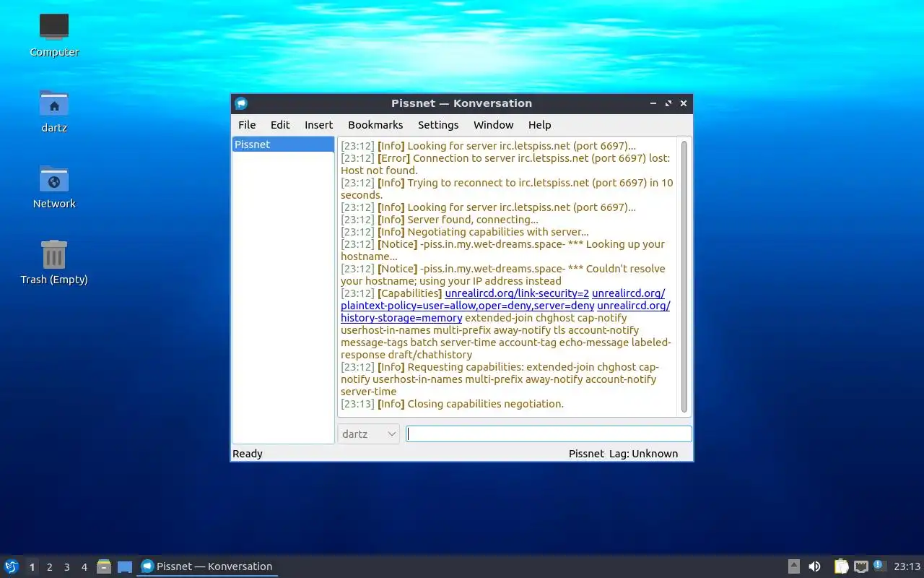
Task: Click the Konversation icon in title bar
Action: pyautogui.click(x=241, y=103)
